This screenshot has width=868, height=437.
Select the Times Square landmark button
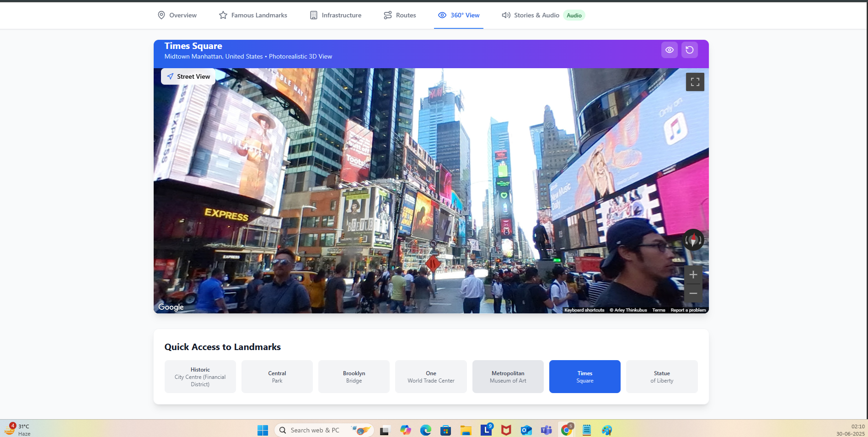585,377
